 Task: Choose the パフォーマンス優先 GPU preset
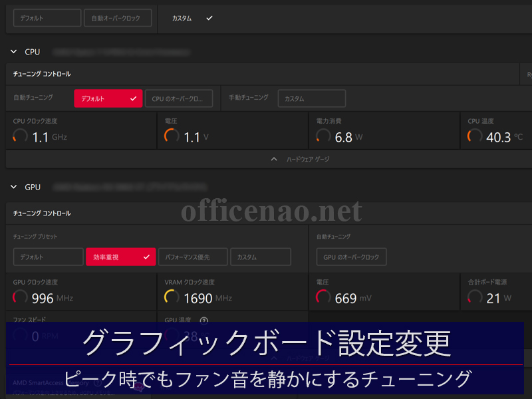pos(193,257)
